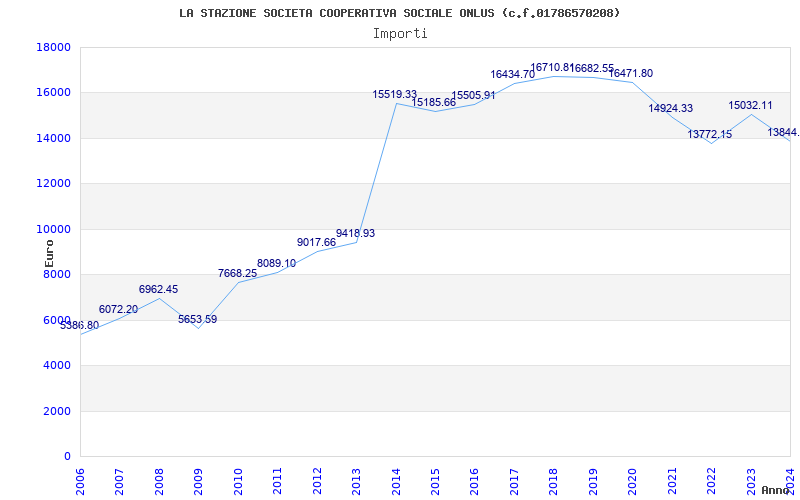The width and height of the screenshot is (800, 500).
Task: Click the data label 9017.66
Action: click(316, 242)
